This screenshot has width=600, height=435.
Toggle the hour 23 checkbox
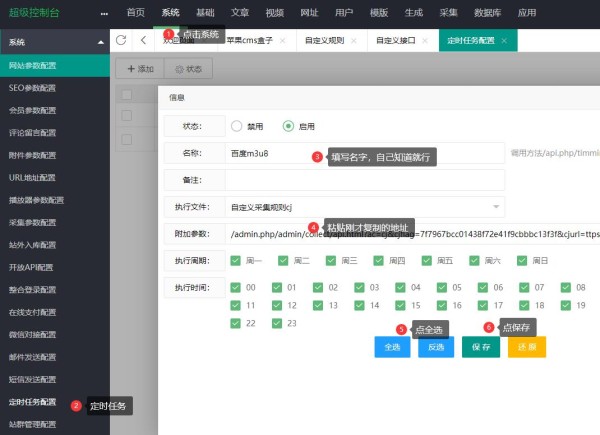point(277,324)
